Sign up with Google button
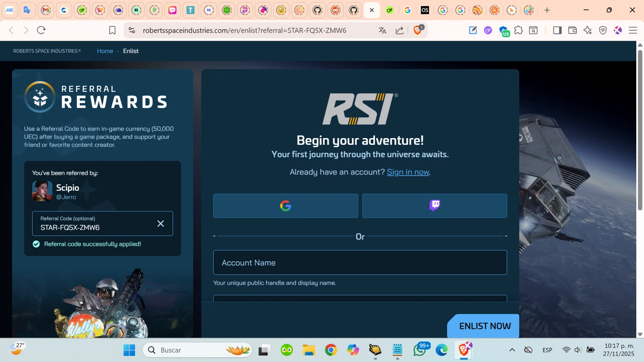Screen dimensions: 644x362 pyautogui.click(x=286, y=206)
